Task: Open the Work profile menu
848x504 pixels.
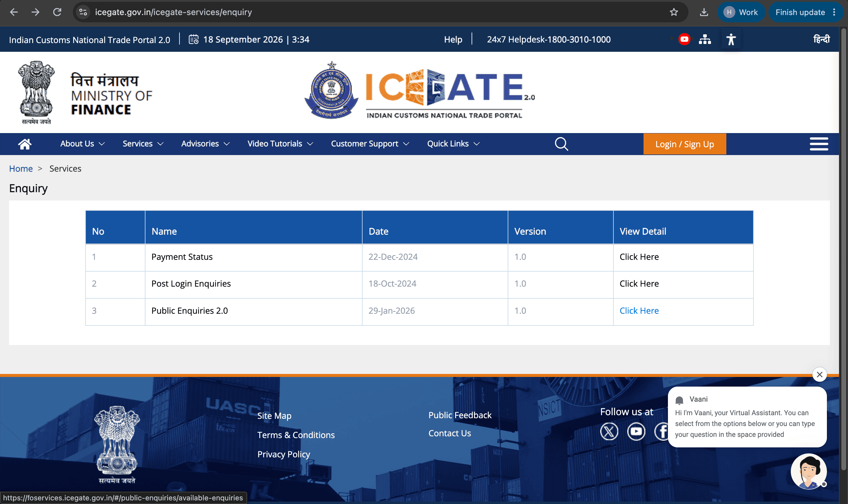Action: [741, 12]
